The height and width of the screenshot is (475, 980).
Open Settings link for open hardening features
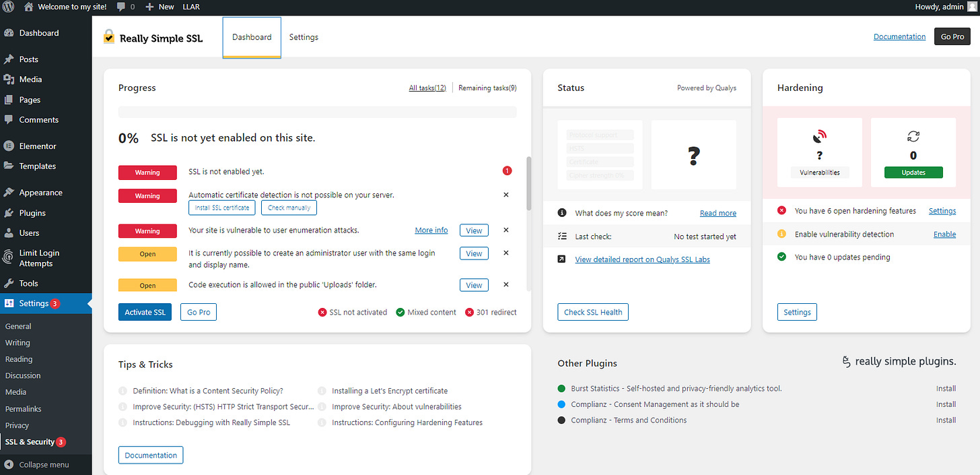pyautogui.click(x=942, y=211)
